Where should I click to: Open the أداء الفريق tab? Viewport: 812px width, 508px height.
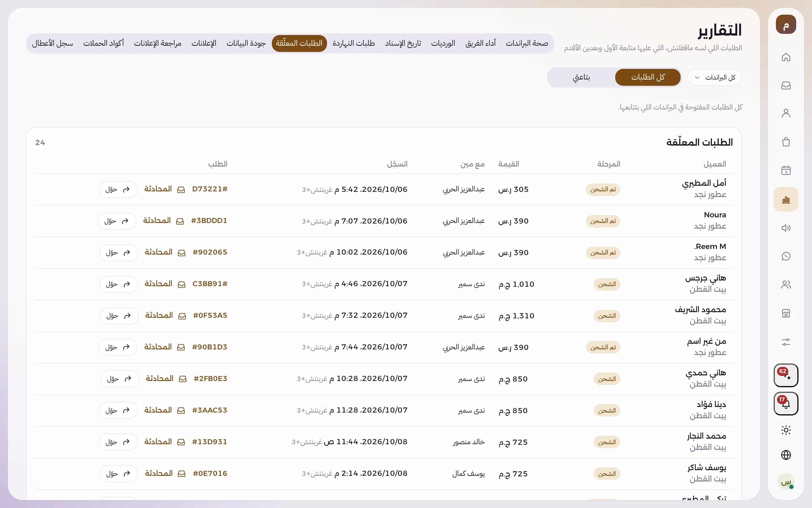coord(480,43)
